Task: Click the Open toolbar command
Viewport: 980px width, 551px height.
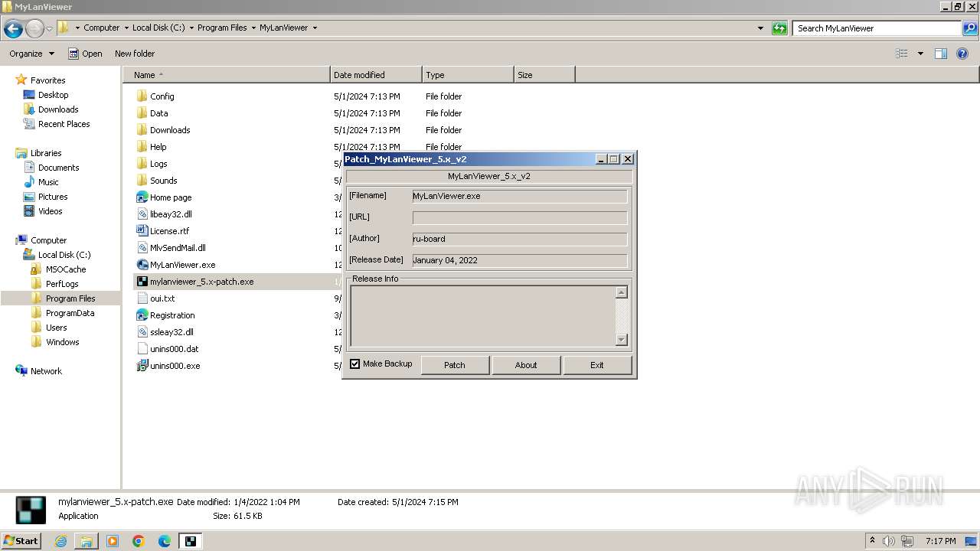Action: 85,54
